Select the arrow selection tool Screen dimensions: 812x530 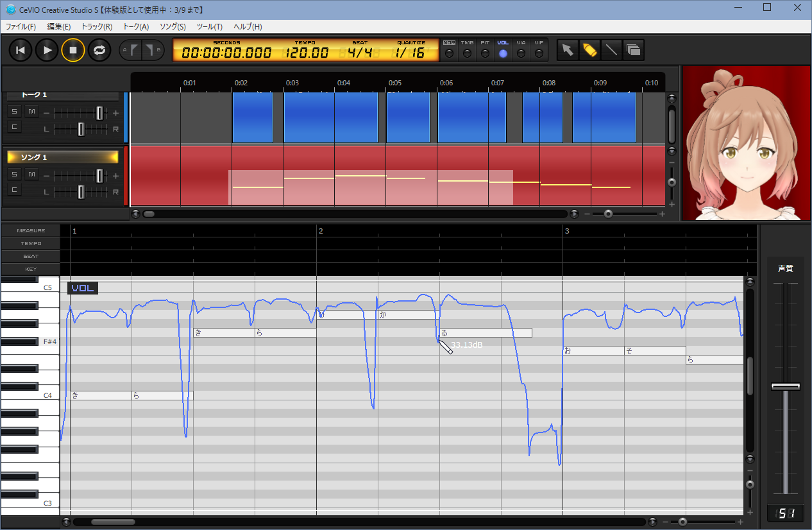pos(567,50)
